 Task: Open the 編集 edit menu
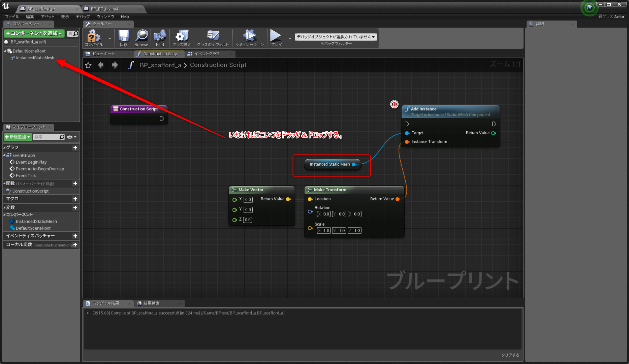point(30,17)
